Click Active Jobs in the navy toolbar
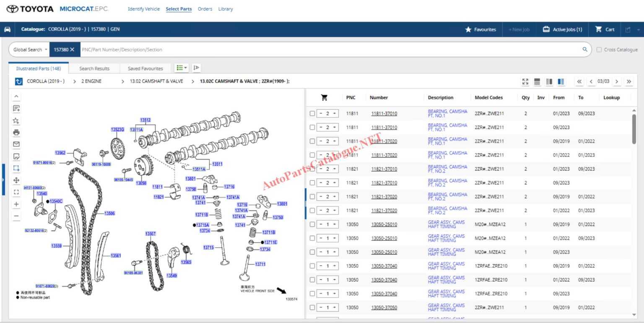 click(562, 29)
